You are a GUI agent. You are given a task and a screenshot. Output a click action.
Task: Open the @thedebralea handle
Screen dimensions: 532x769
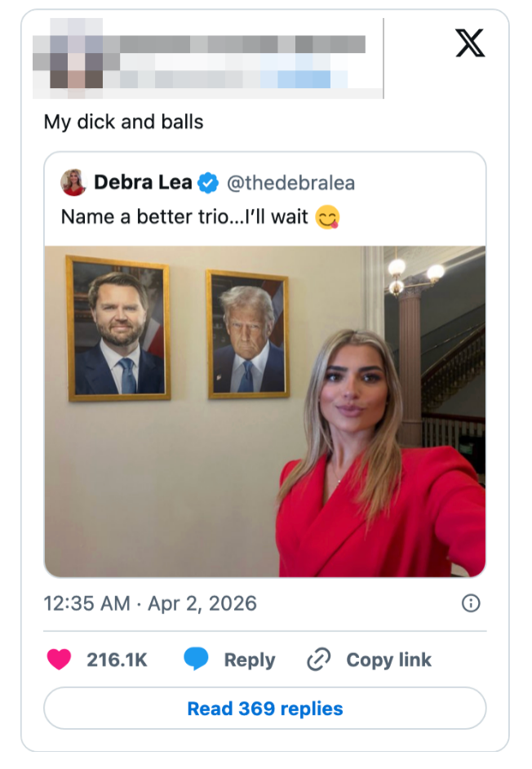coord(290,183)
